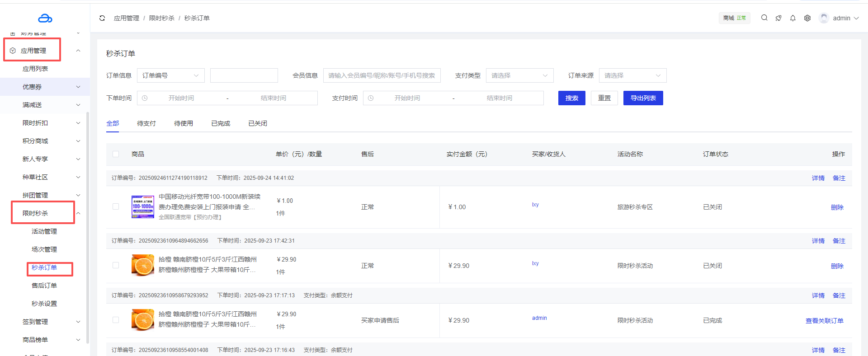Image resolution: width=868 pixels, height=356 pixels.
Task: Click the 中国移动 broadband product thumbnail
Action: click(143, 207)
